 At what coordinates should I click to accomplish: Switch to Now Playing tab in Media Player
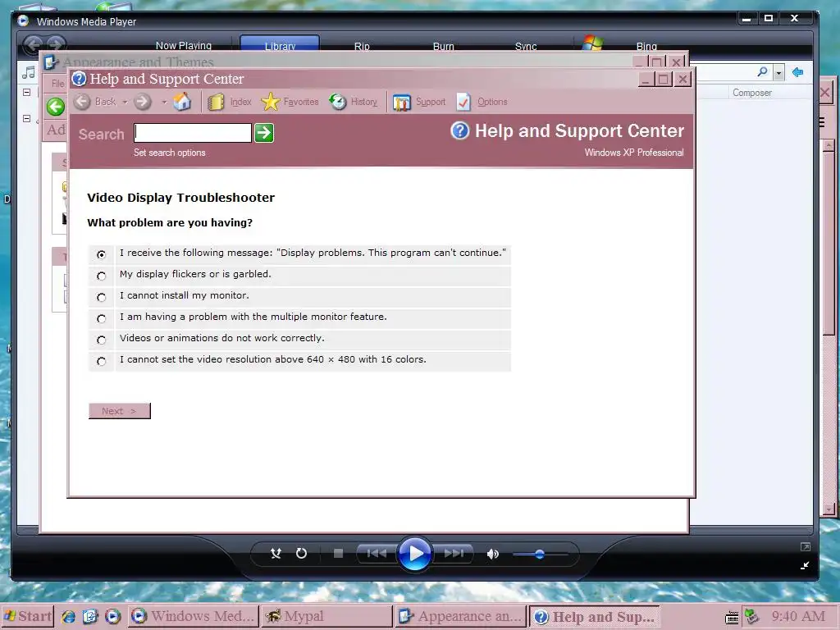click(x=183, y=46)
